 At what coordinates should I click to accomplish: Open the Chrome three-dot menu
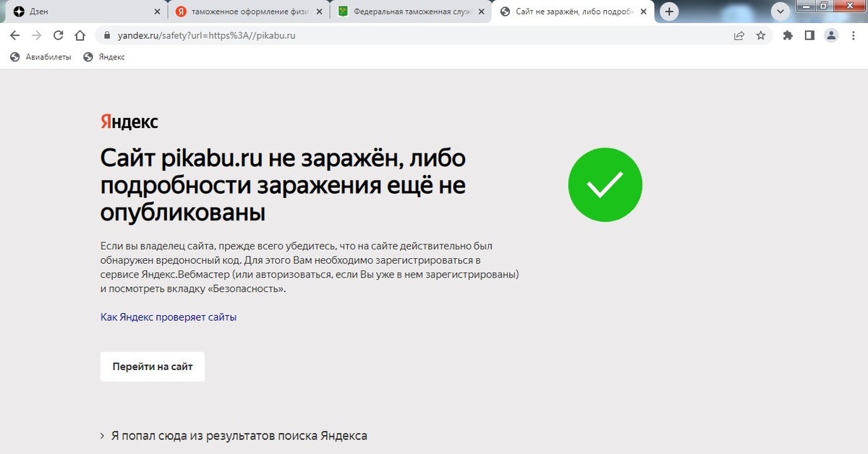[852, 35]
